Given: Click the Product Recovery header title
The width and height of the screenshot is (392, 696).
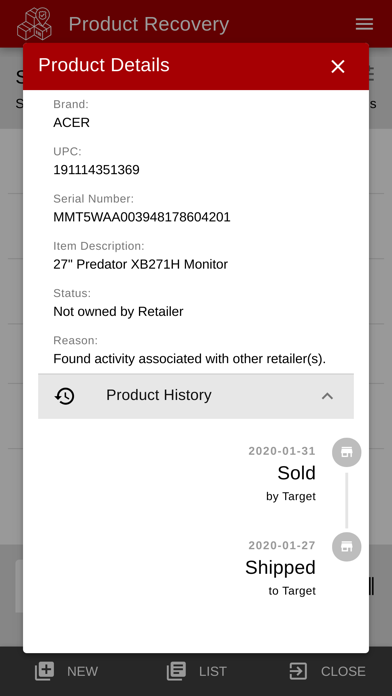Looking at the screenshot, I should pos(149,24).
